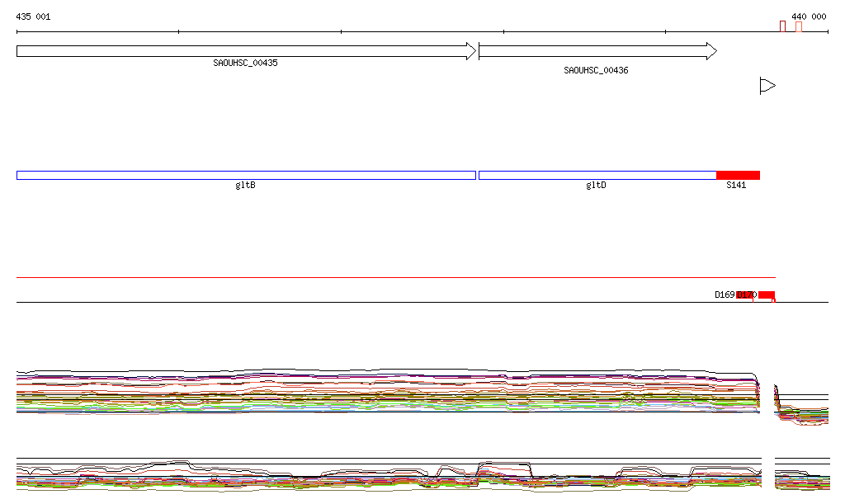The width and height of the screenshot is (845, 504).
Task: Click the upper multicolored expression profile track
Action: (388, 390)
